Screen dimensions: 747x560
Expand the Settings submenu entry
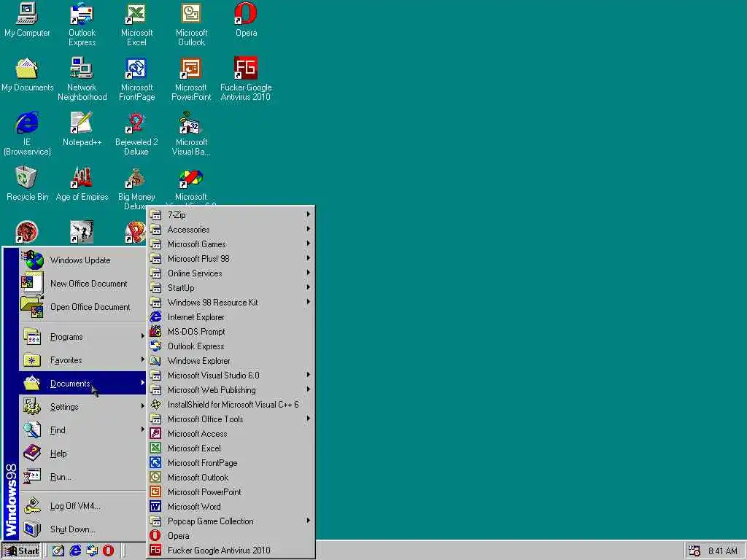tap(82, 407)
